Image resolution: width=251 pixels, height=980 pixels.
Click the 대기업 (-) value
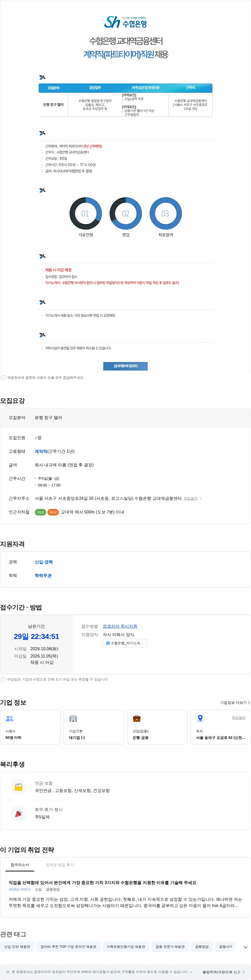(x=77, y=738)
